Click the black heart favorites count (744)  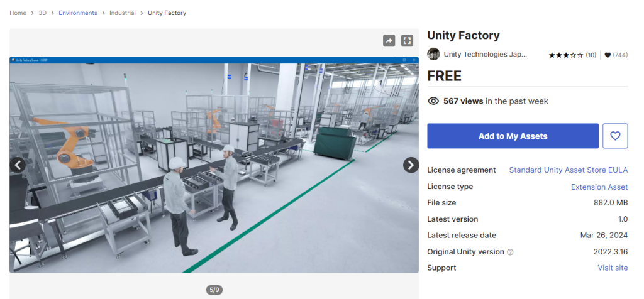click(x=616, y=55)
